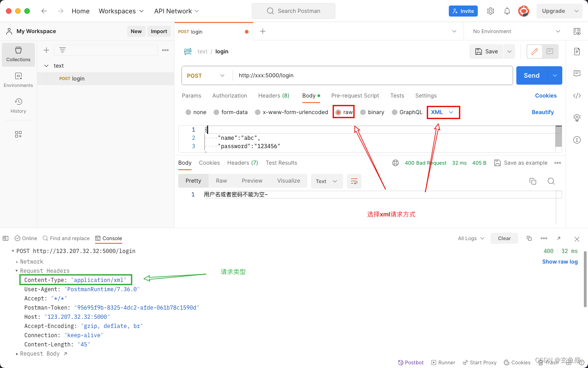Open the Workspaces dropdown

[x=121, y=11]
